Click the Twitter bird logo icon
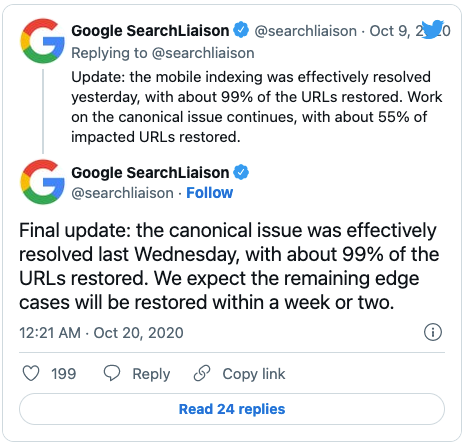Image resolution: width=465 pixels, height=444 pixels. pyautogui.click(x=432, y=29)
